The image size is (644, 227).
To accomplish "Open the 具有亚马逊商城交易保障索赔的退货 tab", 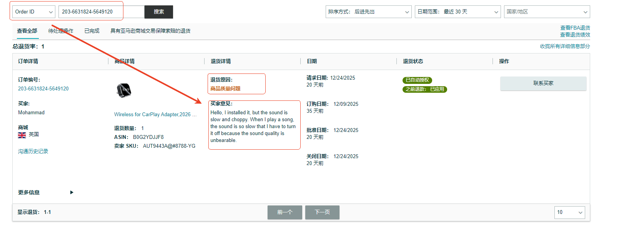I will pos(150,31).
